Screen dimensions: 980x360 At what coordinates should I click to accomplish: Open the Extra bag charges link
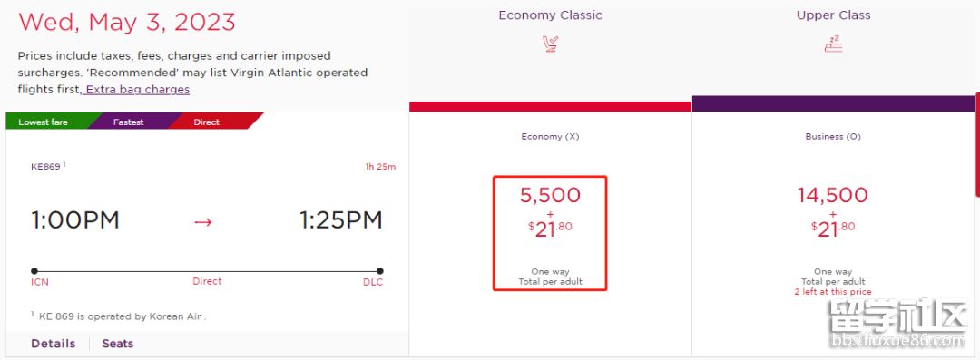[x=137, y=90]
